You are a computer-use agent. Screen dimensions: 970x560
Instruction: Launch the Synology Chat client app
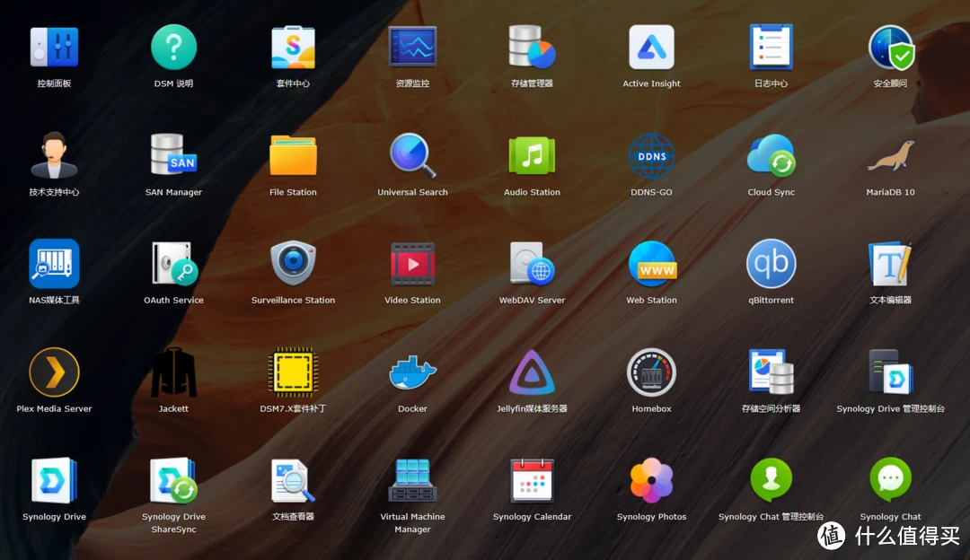tap(891, 481)
